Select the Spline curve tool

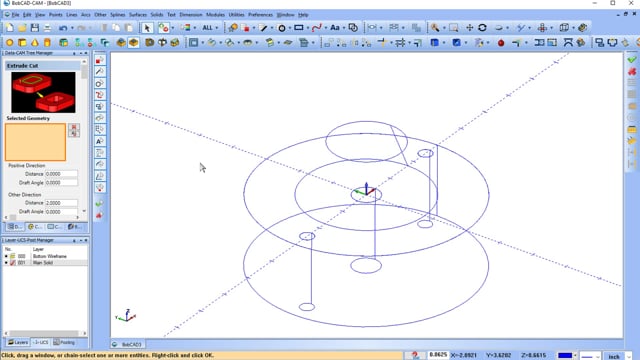click(317, 28)
